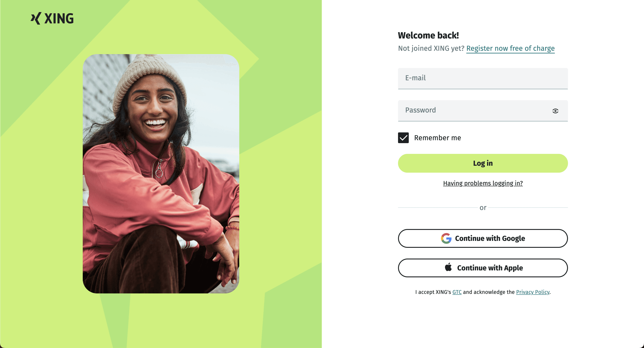Open Register now free of charge link
Viewport: 644px width, 348px height.
510,48
